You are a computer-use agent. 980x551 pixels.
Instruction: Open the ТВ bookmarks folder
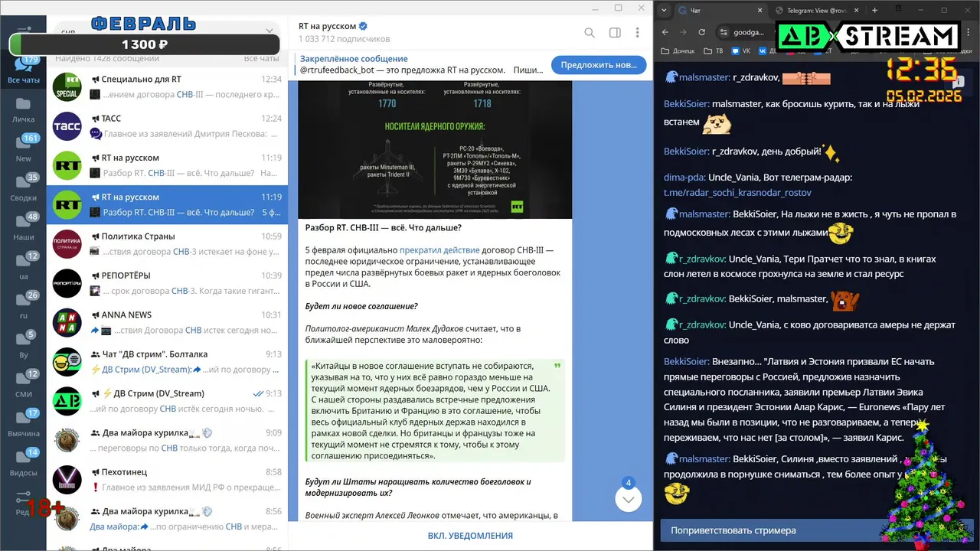click(x=713, y=51)
